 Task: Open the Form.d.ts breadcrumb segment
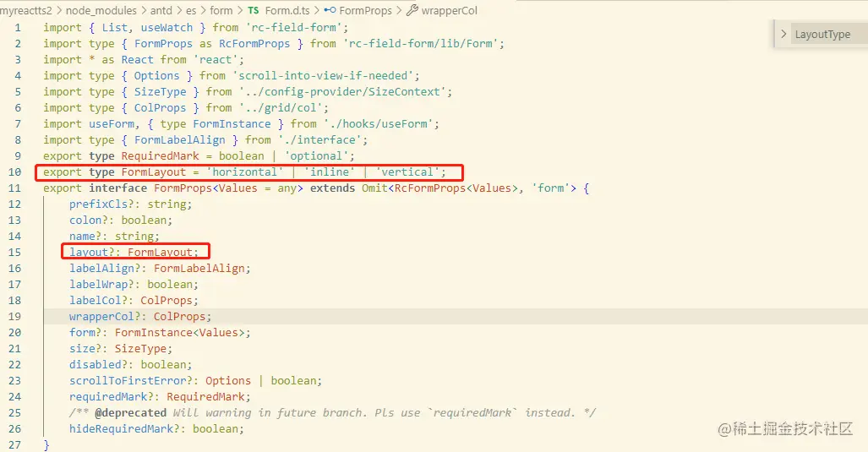(x=287, y=10)
